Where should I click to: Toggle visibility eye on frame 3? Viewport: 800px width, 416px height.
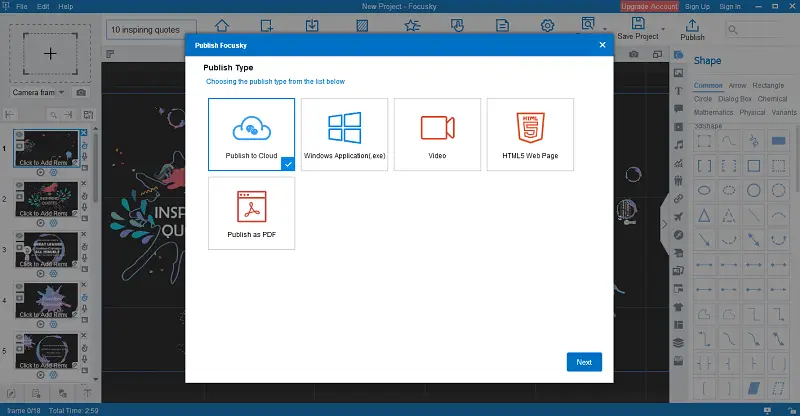pos(19,236)
